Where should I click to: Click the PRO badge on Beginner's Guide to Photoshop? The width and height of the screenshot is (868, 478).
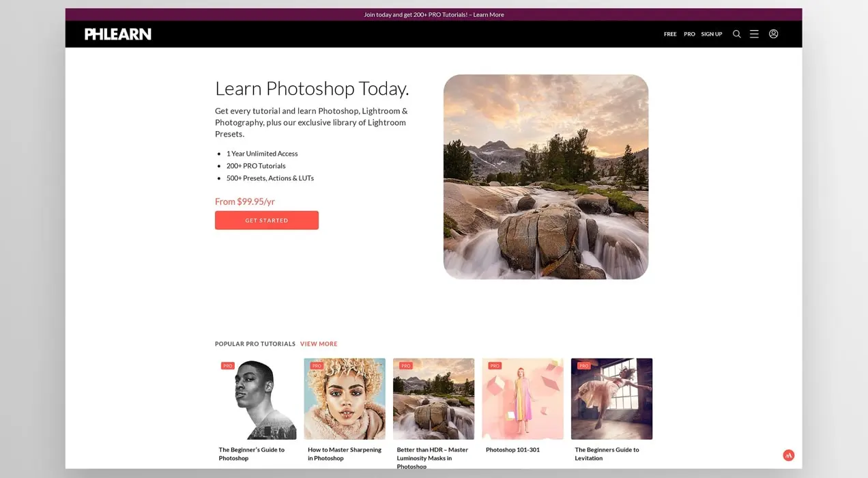click(x=228, y=366)
